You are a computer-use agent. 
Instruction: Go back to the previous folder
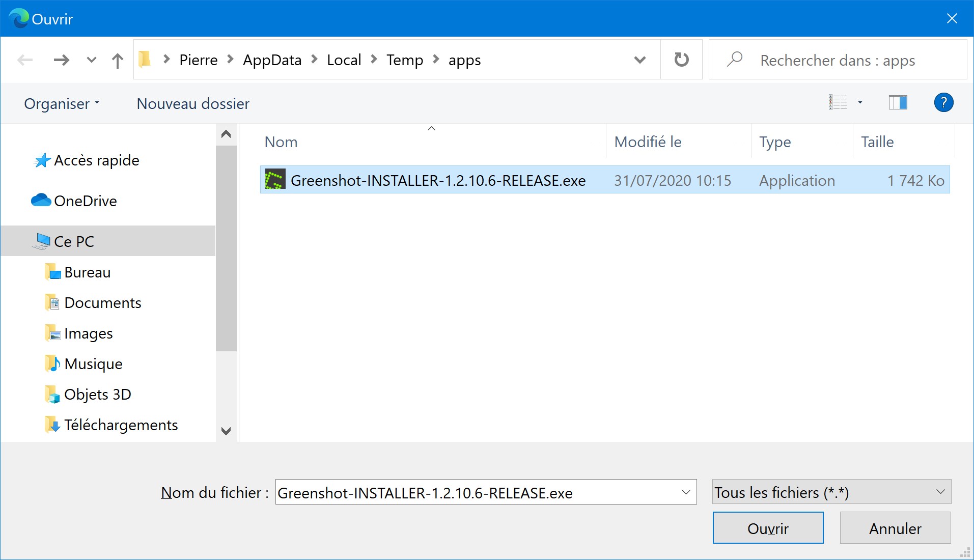pos(25,60)
